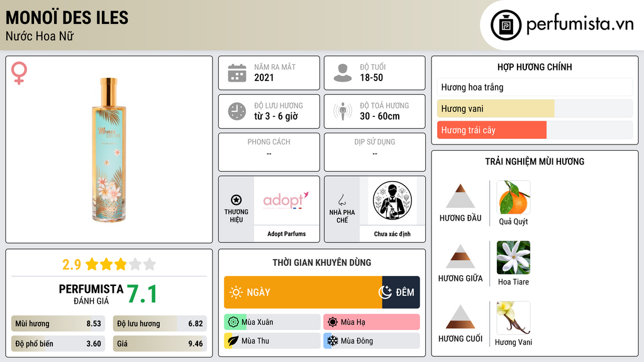Open the Hoa Tiare flower note image
Image resolution: width=644 pixels, height=362 pixels.
[x=513, y=258]
